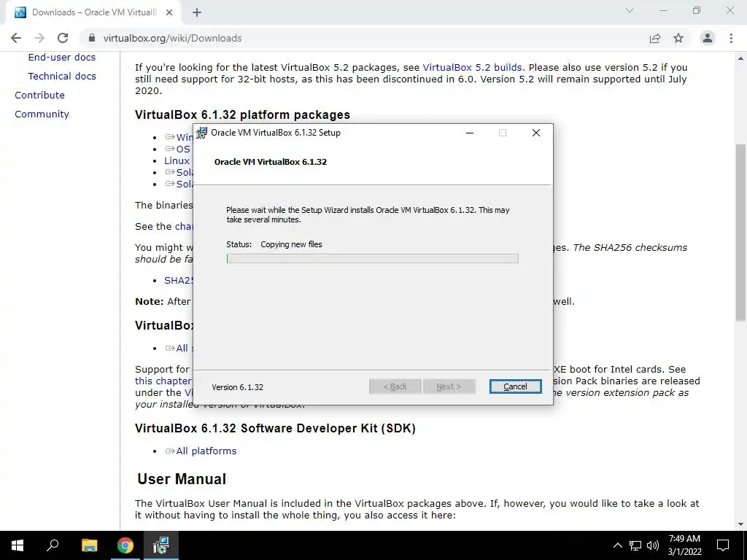Click scrollbar down arrow on page

pos(740,525)
